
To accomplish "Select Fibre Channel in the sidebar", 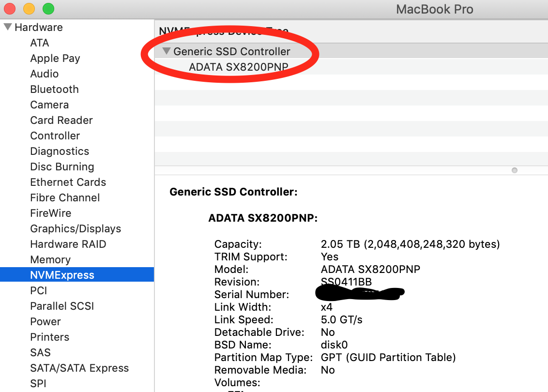I will pyautogui.click(x=65, y=198).
